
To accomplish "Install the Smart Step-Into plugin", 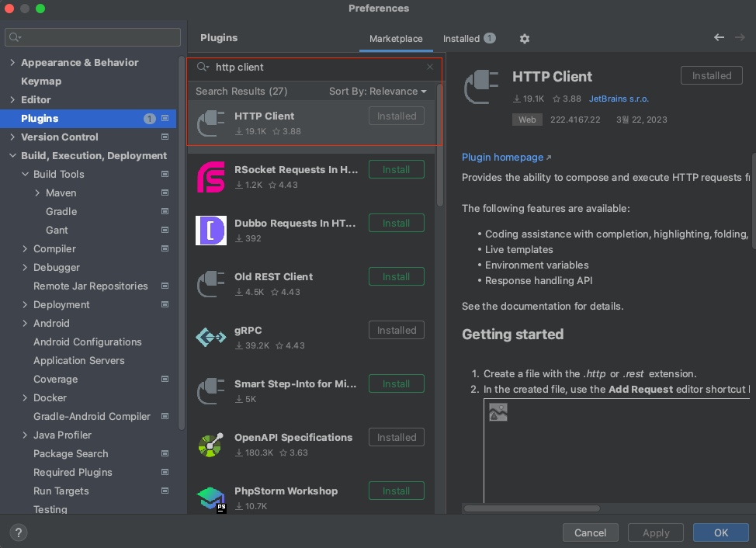I will coord(397,383).
